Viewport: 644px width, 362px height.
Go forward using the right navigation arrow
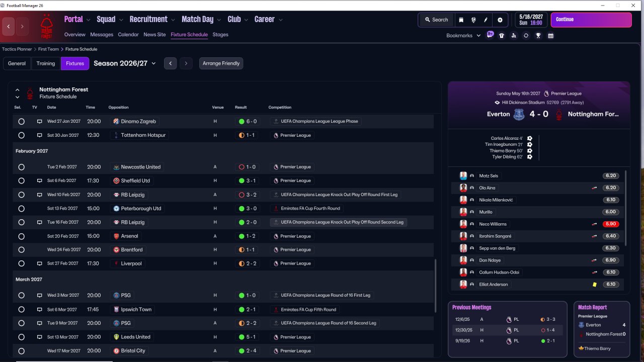[x=22, y=27]
